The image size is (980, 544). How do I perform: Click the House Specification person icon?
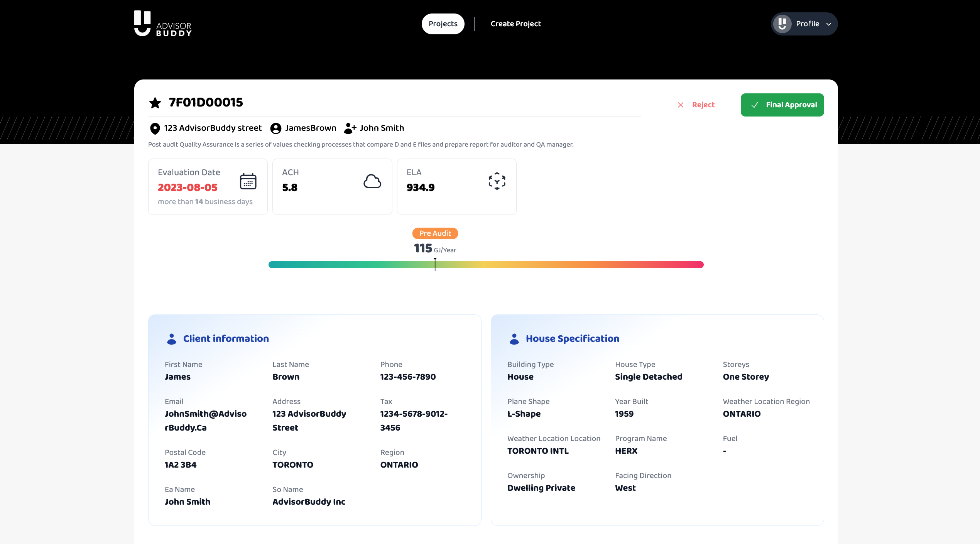click(514, 339)
